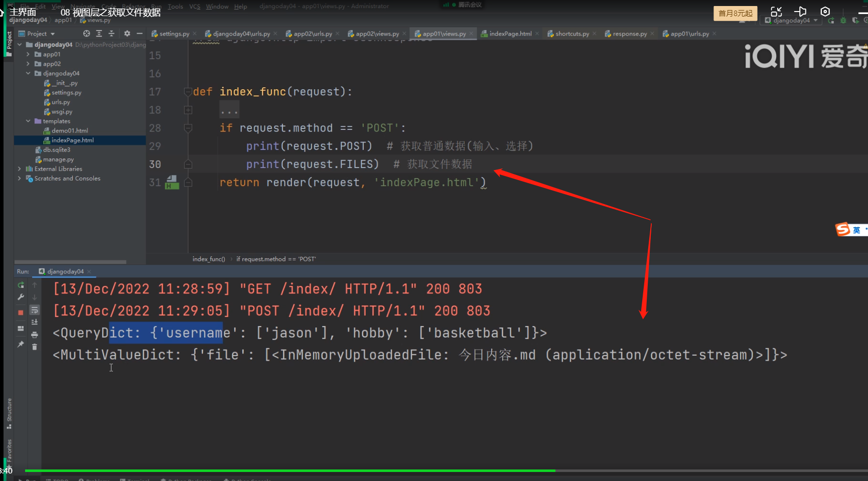Click Scroll to End icon in console
The width and height of the screenshot is (868, 481).
[x=35, y=322]
